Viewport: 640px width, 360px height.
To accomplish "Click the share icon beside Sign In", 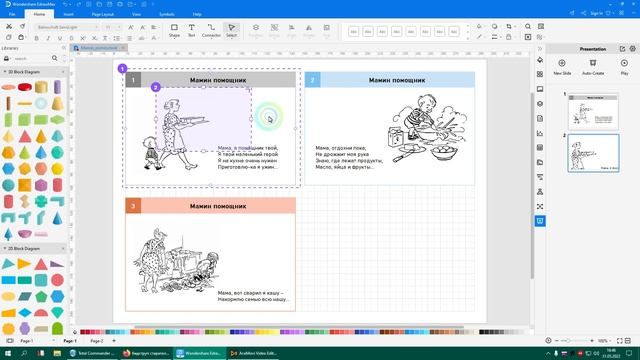I will [584, 13].
